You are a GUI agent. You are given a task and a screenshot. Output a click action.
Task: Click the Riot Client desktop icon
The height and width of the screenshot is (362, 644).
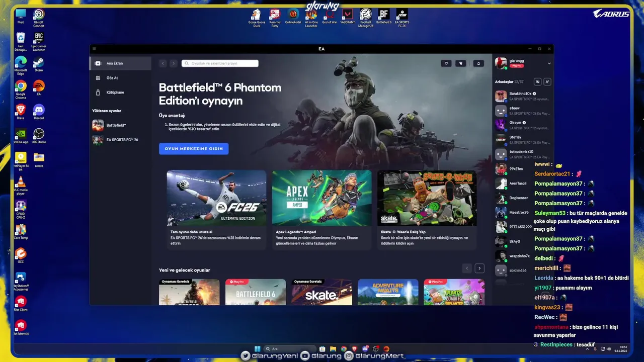point(21,303)
